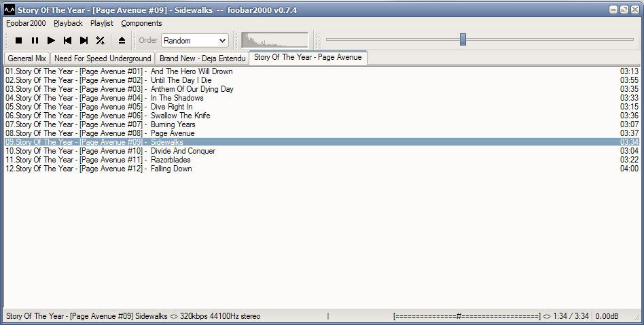The height and width of the screenshot is (325, 644).
Task: Open the Components menu
Action: pyautogui.click(x=142, y=23)
